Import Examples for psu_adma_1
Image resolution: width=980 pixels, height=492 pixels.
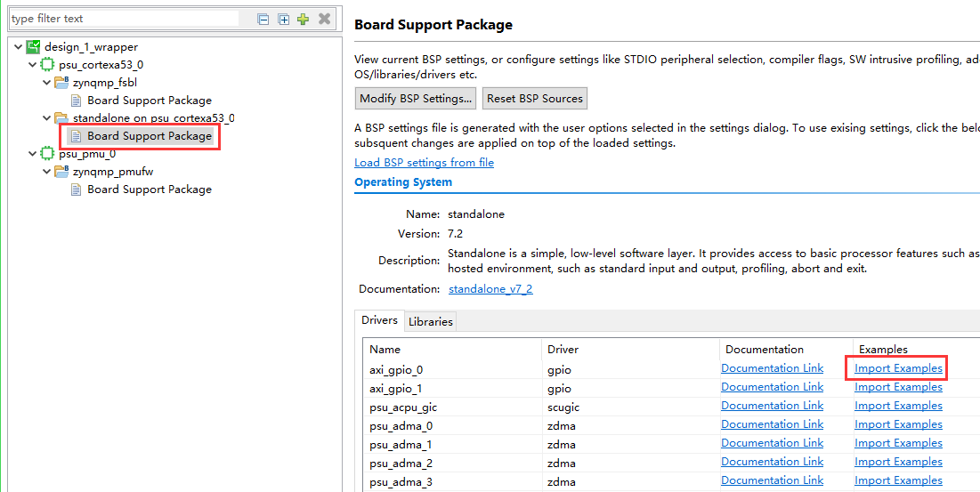click(x=898, y=443)
